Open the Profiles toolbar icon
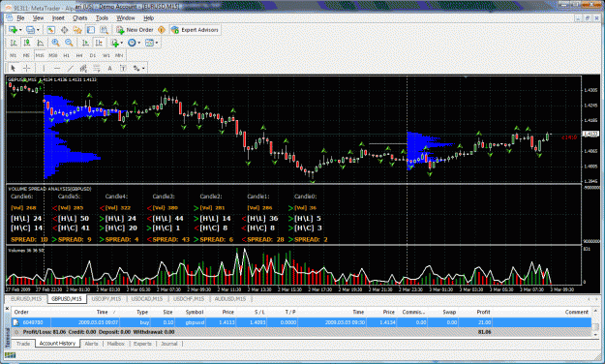The height and width of the screenshot is (364, 605). [x=30, y=30]
